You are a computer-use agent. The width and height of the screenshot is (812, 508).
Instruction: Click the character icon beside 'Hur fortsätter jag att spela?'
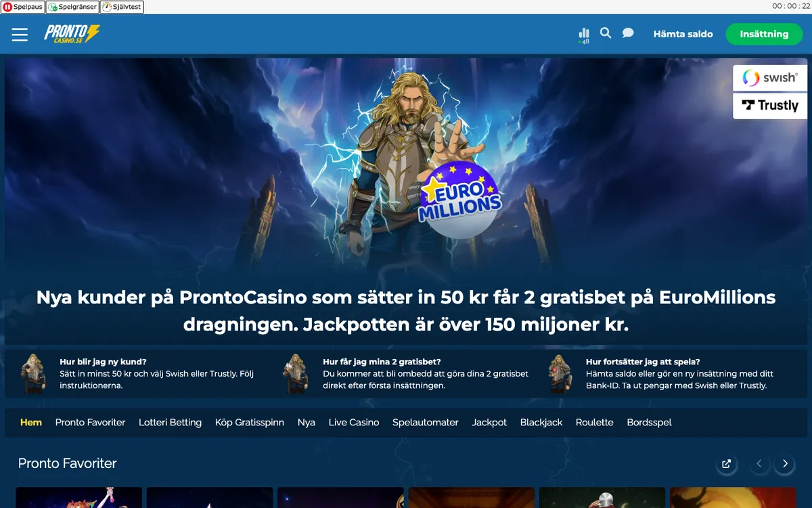click(x=560, y=373)
